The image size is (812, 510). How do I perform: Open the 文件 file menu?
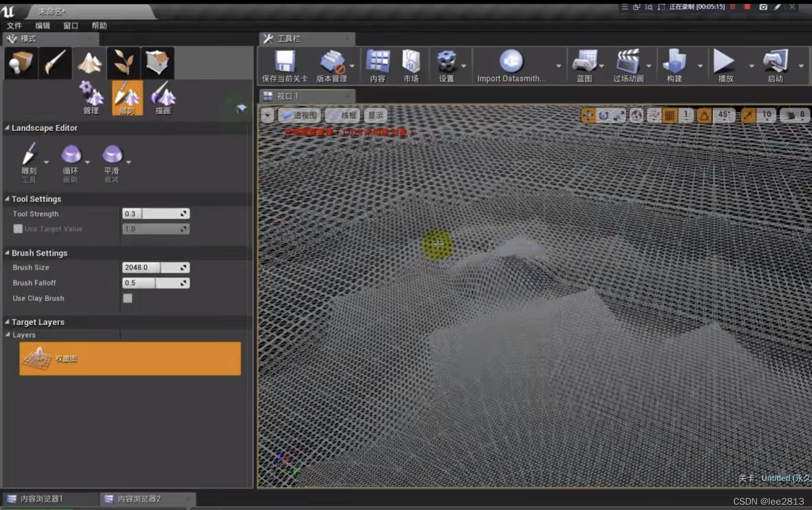click(x=14, y=26)
